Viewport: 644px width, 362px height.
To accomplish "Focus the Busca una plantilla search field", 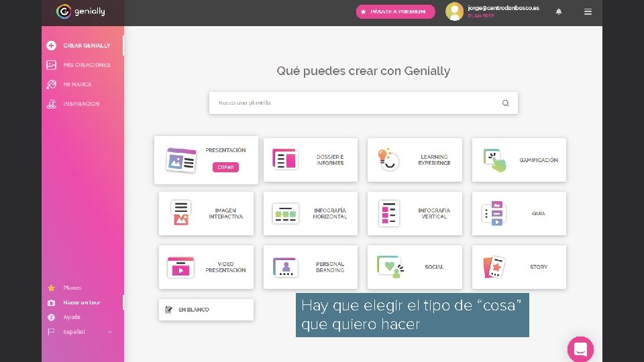I will pyautogui.click(x=363, y=103).
